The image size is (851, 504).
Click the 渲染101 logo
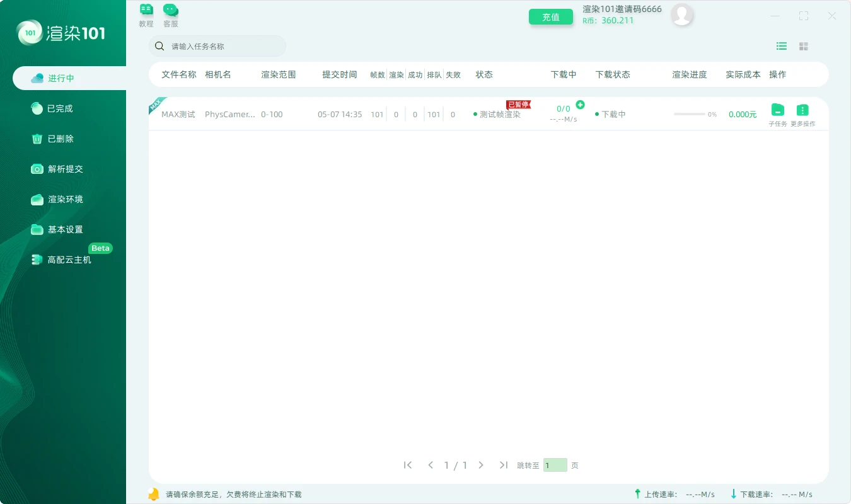tap(61, 33)
